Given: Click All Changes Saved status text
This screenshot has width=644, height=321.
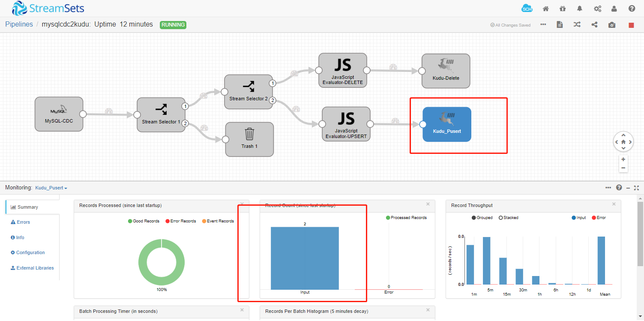Looking at the screenshot, I should (x=510, y=25).
